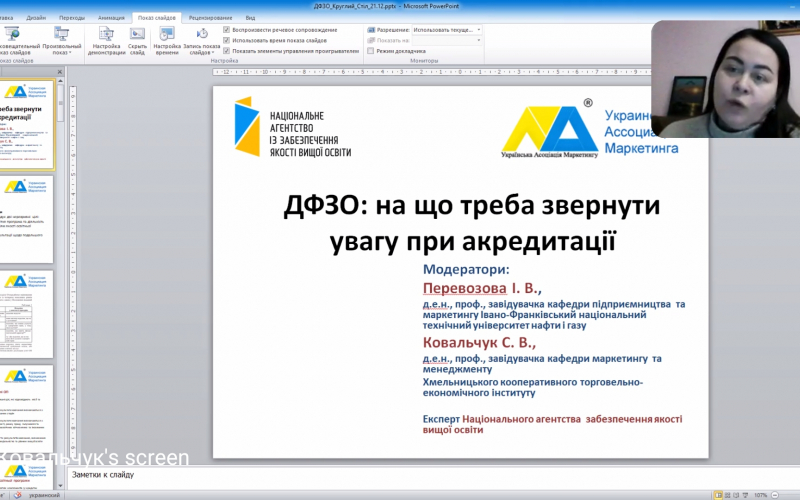Click the украинский language indicator
This screenshot has width=800, height=500.
click(x=44, y=495)
